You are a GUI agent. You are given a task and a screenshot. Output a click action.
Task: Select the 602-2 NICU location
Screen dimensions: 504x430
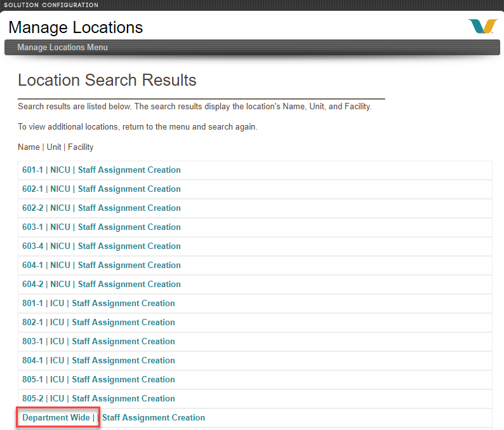(102, 208)
